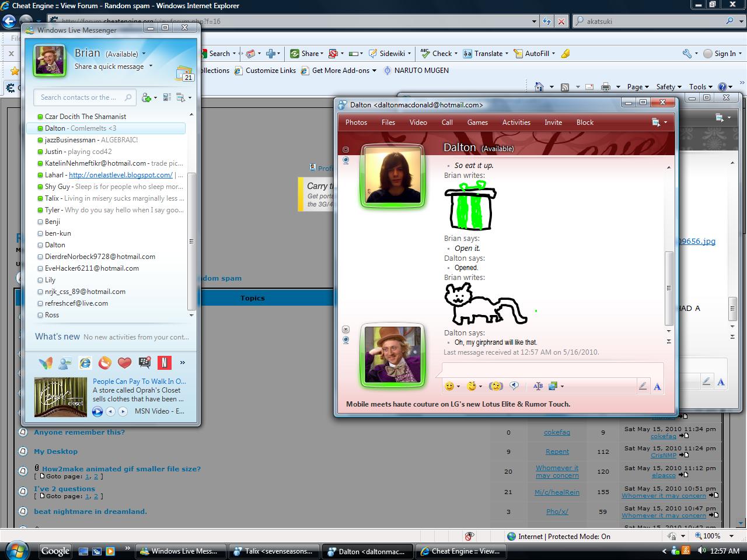
Task: Change contact list layout view icon
Action: coord(167,97)
